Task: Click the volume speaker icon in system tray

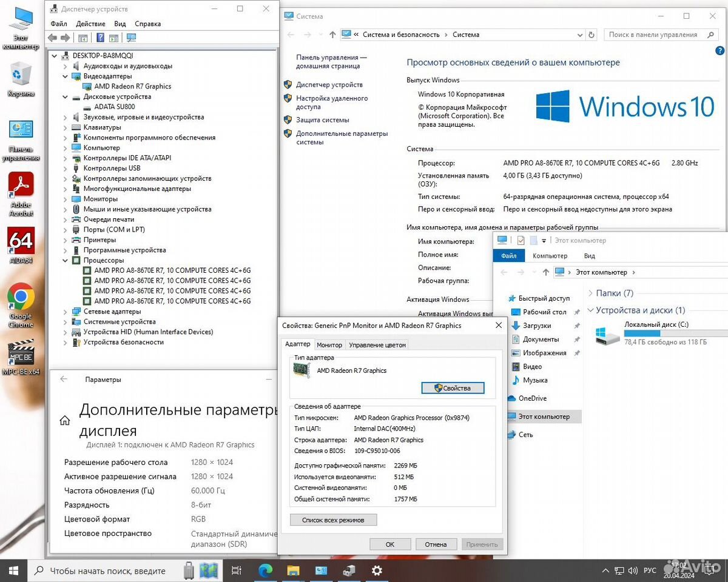Action: pyautogui.click(x=633, y=570)
